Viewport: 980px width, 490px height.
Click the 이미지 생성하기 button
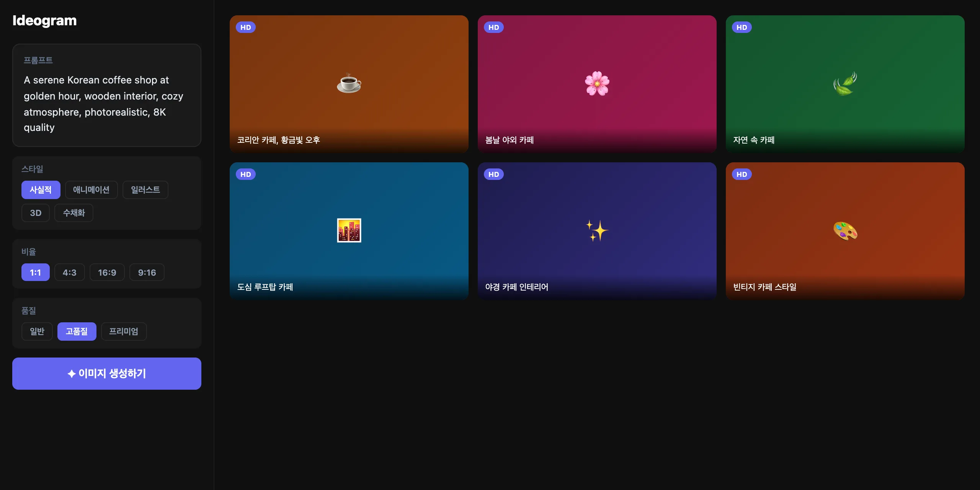[107, 374]
